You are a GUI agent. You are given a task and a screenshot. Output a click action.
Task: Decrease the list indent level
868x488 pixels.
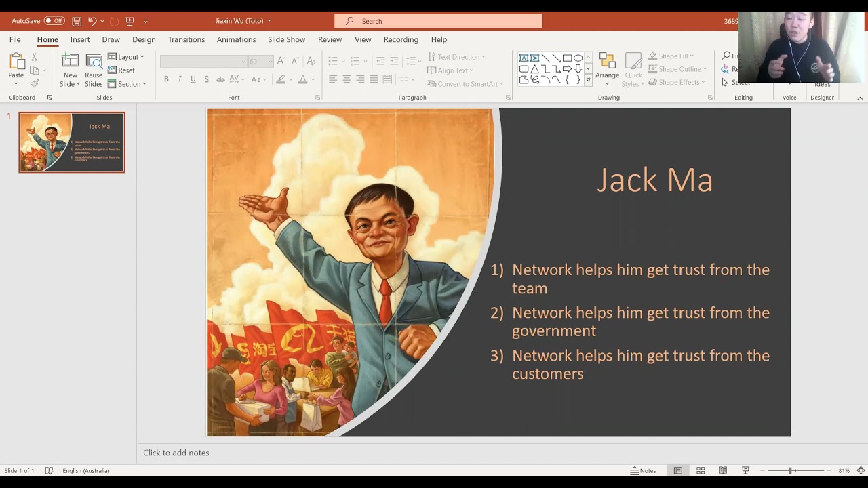coord(380,61)
